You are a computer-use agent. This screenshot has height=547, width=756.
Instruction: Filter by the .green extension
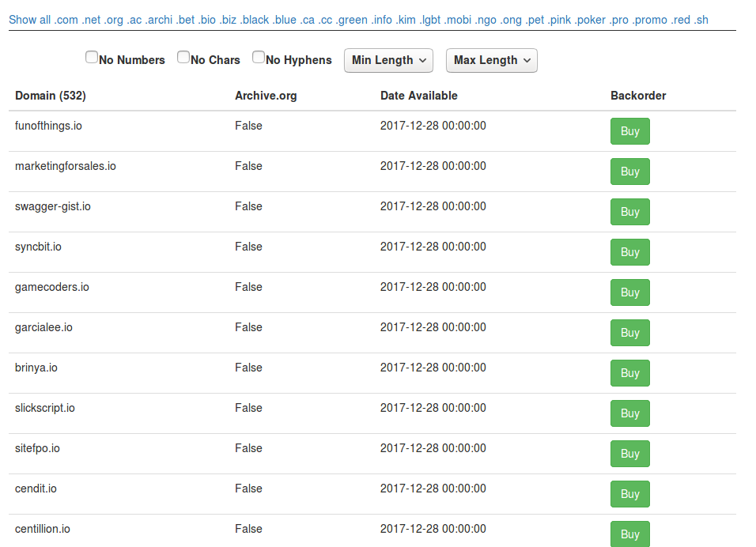click(x=351, y=19)
